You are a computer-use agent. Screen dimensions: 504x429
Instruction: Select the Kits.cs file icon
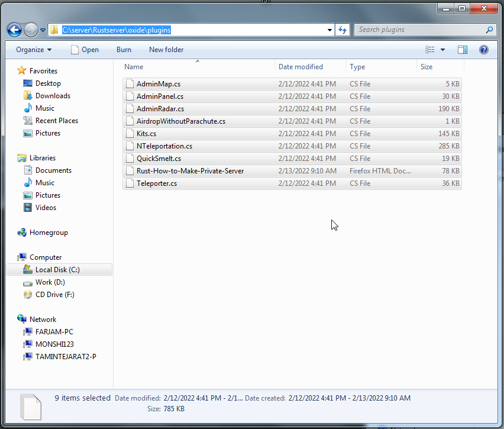coord(130,134)
